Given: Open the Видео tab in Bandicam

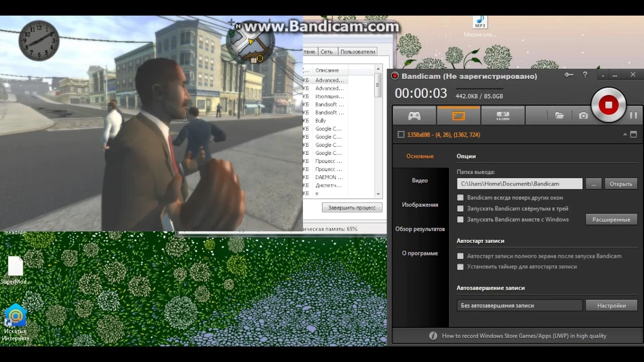Looking at the screenshot, I should pos(420,180).
